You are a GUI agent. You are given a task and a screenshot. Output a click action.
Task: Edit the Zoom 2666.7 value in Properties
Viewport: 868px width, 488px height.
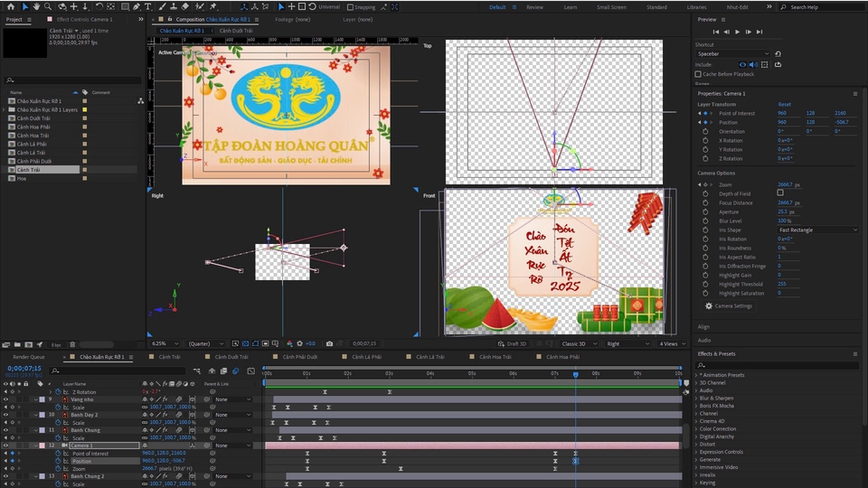pos(785,184)
